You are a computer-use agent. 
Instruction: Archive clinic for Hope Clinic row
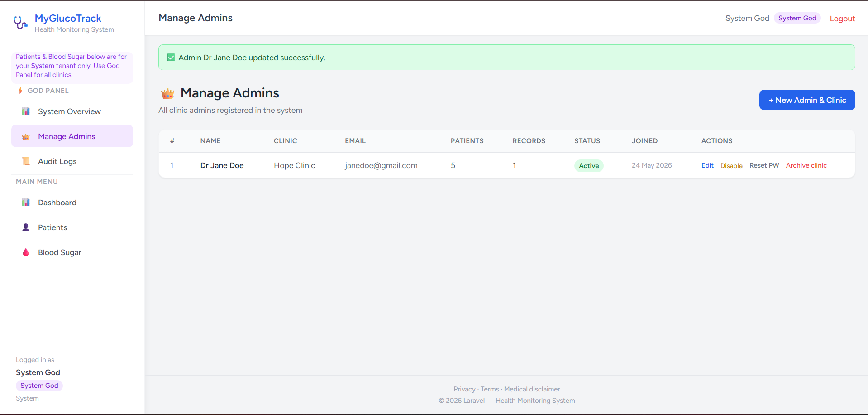(x=806, y=165)
